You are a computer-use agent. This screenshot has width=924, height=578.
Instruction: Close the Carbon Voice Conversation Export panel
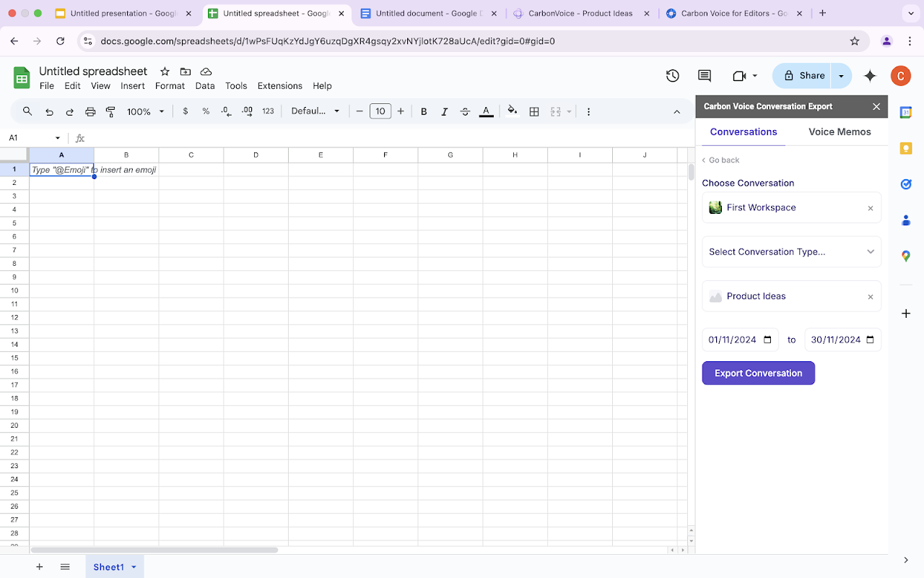click(x=876, y=106)
